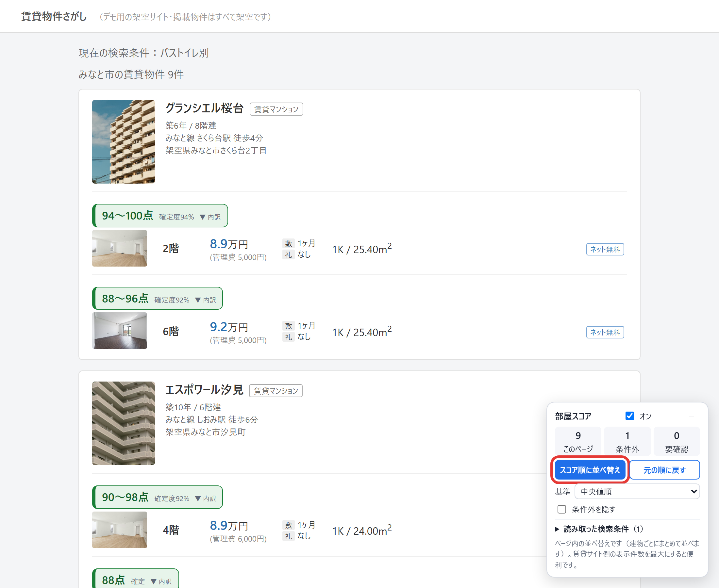This screenshot has width=719, height=588.
Task: Expand 内訳 for the 90〜98点 score
Action: 206,498
